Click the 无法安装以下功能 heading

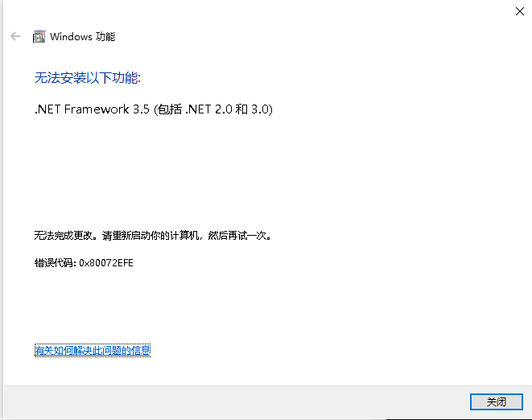click(87, 78)
